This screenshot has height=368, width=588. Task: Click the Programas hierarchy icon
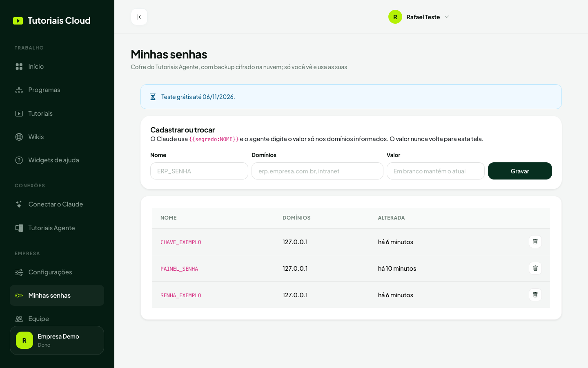click(19, 90)
